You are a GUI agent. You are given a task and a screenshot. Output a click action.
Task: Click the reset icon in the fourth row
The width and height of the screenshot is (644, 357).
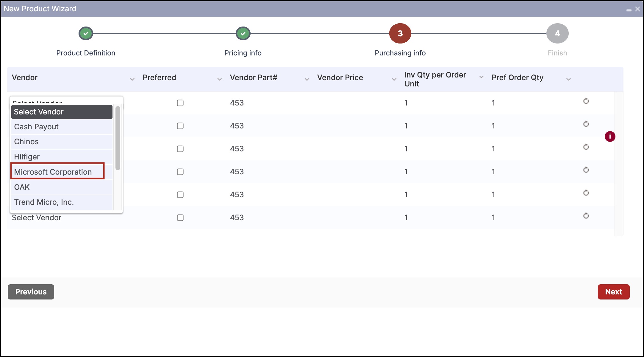[586, 170]
